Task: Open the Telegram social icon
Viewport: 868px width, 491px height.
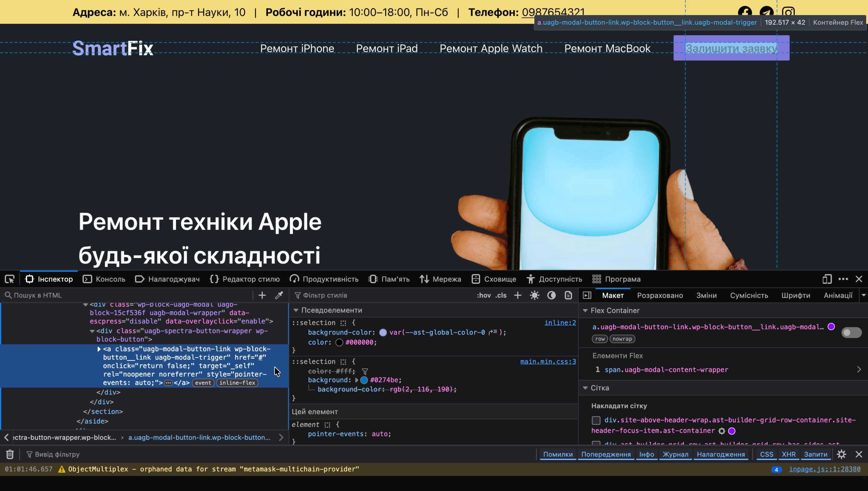Action: click(x=766, y=13)
